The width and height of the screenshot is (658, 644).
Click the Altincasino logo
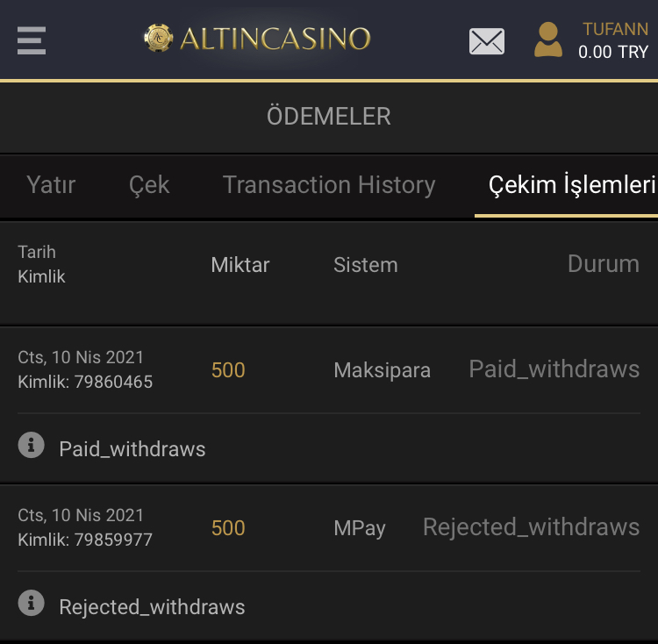click(x=258, y=39)
